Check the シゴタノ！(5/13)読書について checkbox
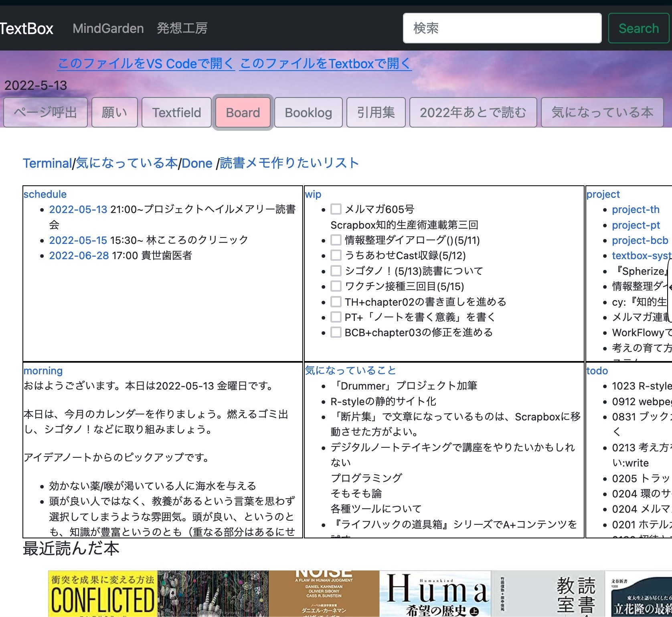 tap(336, 271)
